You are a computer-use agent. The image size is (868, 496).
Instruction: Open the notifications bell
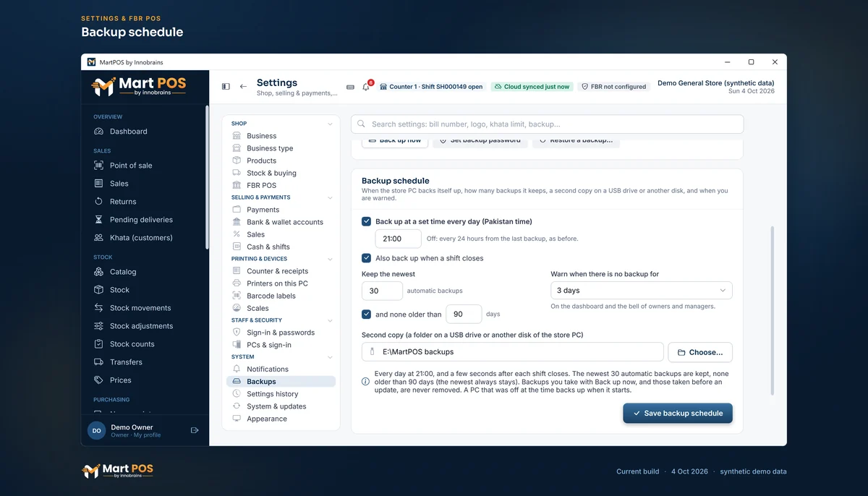tap(366, 87)
